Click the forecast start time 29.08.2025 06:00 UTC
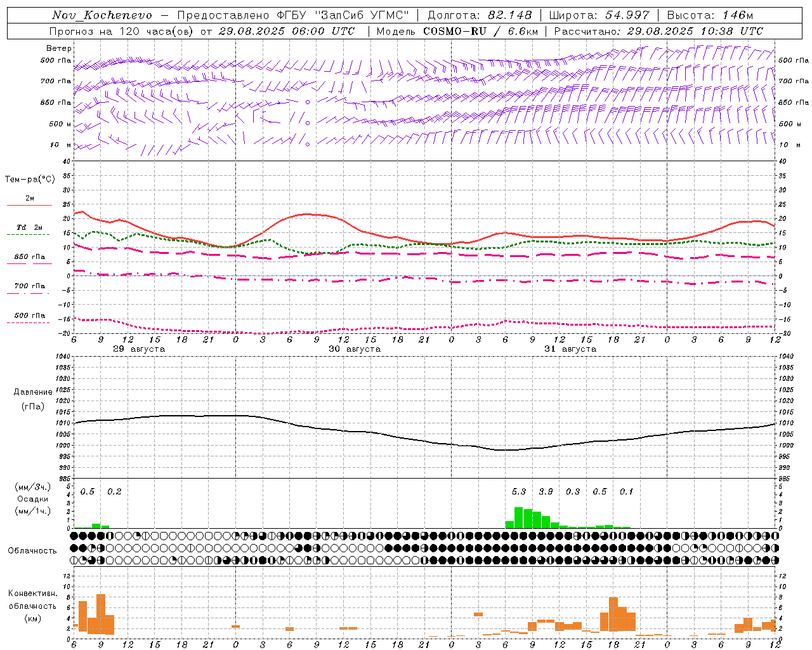The height and width of the screenshot is (650, 812). (286, 31)
